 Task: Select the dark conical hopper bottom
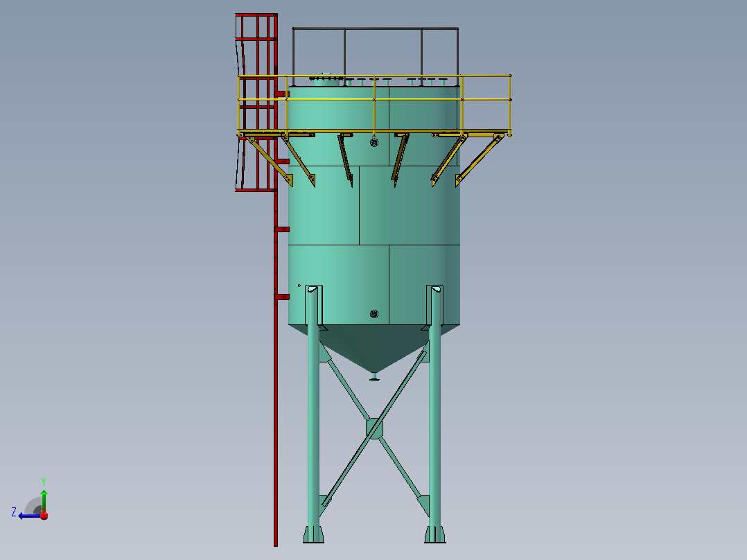(374, 346)
